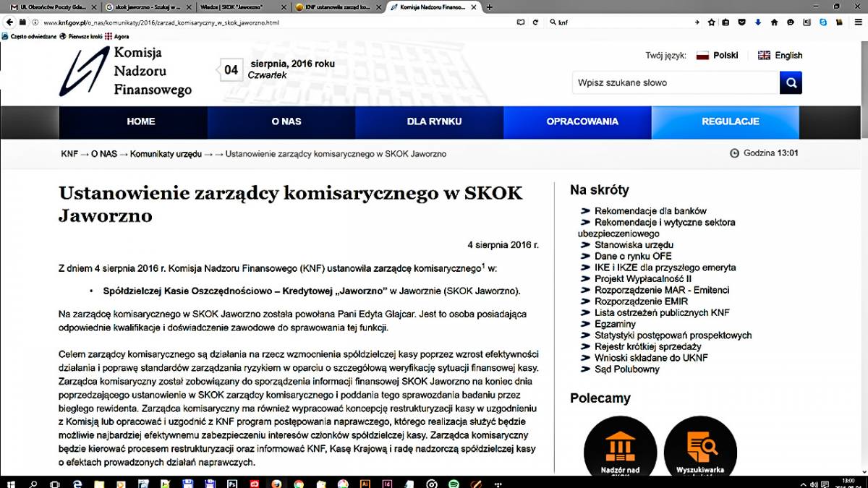
Task: Reload the current page
Action: point(536,22)
